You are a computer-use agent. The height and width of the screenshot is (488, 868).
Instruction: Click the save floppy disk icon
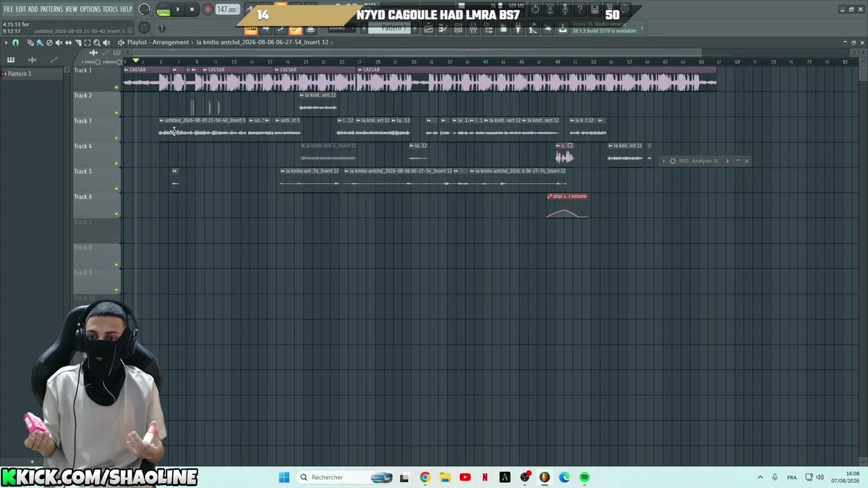595,9
